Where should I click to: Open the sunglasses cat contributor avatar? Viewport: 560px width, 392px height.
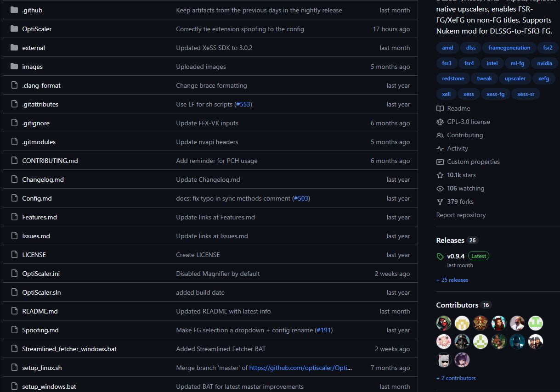[x=444, y=360]
